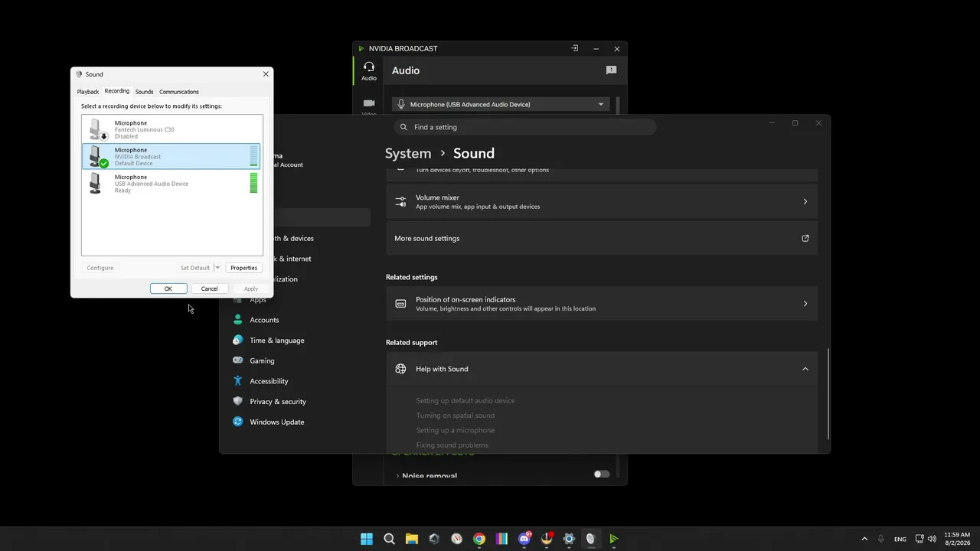This screenshot has height=551, width=980.
Task: Open the clock and date in taskbar
Action: (x=958, y=539)
